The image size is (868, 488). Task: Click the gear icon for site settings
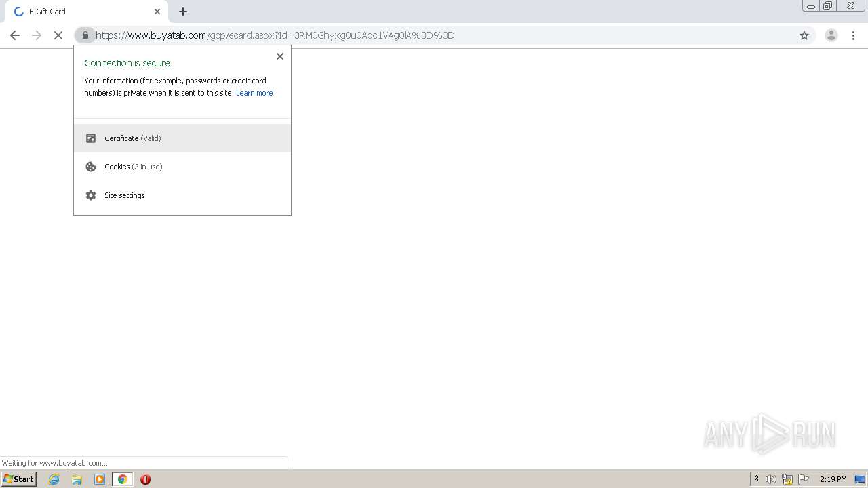point(91,195)
